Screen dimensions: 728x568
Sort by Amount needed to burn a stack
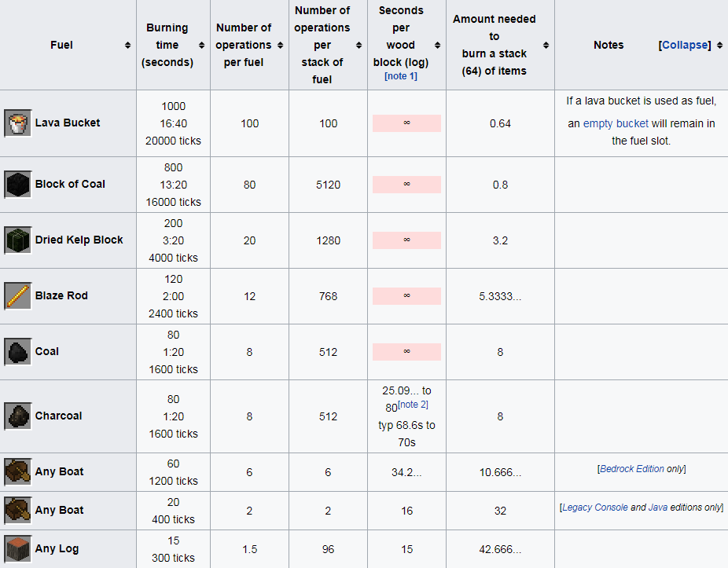[546, 46]
